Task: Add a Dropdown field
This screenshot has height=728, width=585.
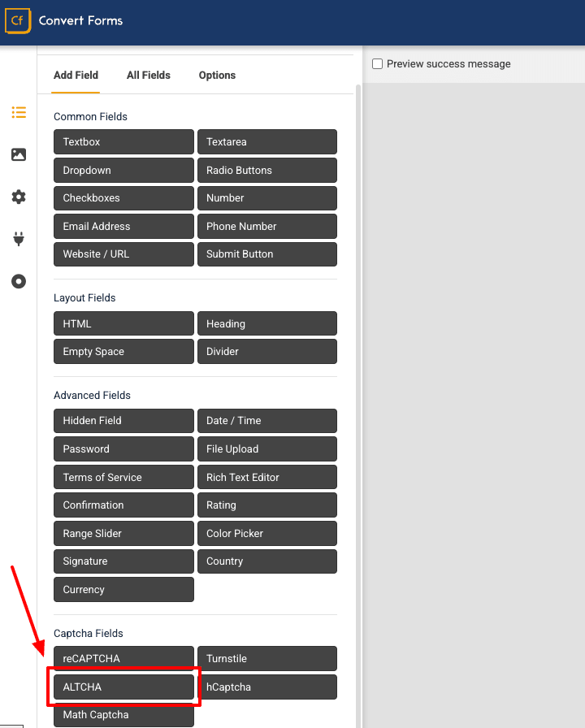Action: [123, 170]
